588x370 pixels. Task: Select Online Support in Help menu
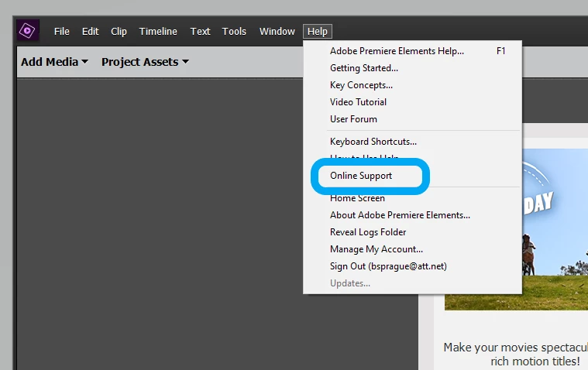point(412,176)
